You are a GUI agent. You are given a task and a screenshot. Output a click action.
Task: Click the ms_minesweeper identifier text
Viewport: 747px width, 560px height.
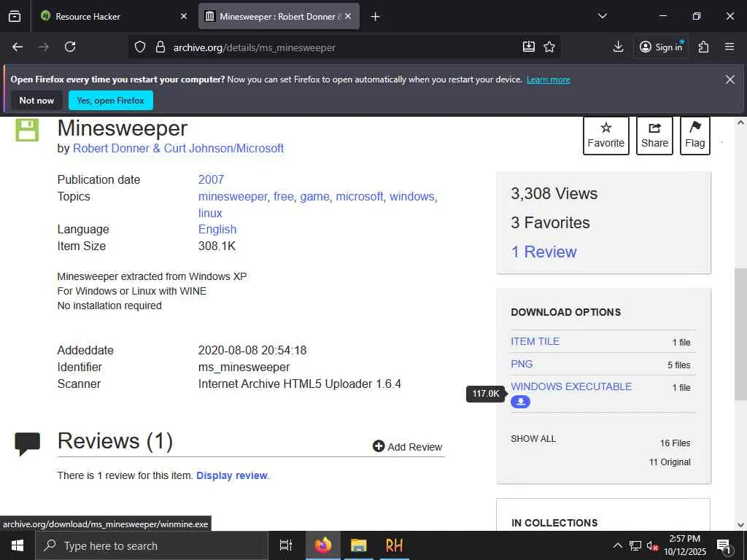point(244,367)
